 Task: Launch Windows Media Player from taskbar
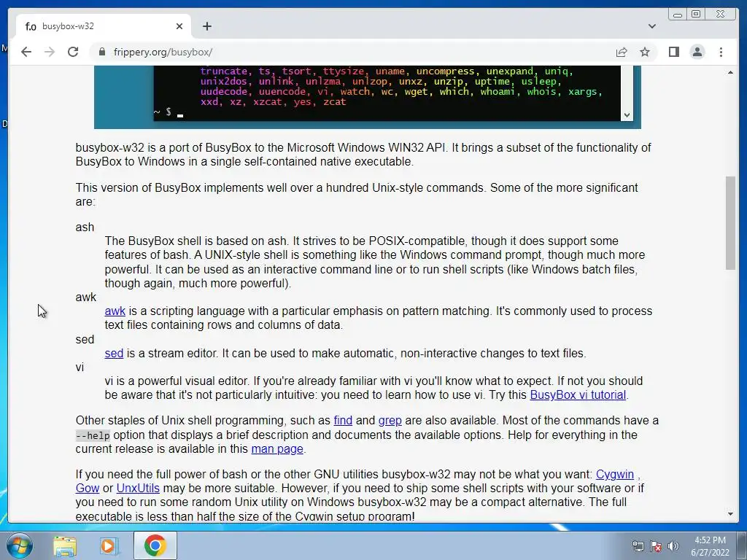tap(108, 545)
